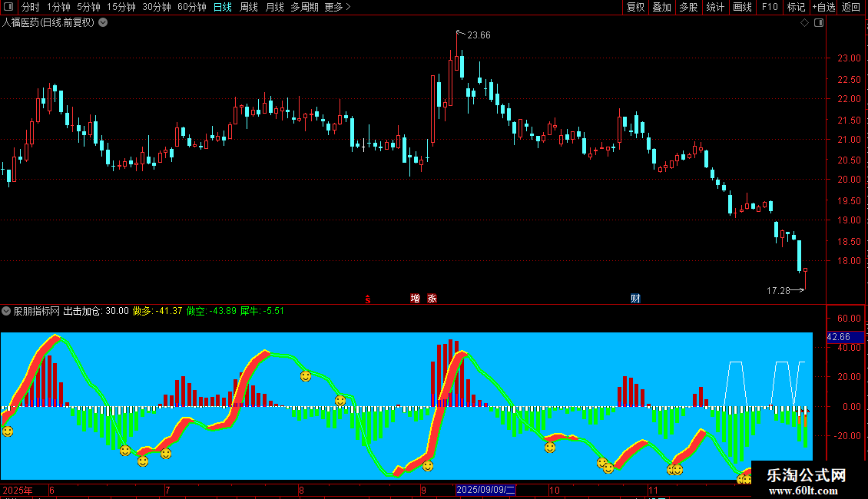Click the 标记 mark button
Screen dimensions: 868x499
(x=796, y=7)
